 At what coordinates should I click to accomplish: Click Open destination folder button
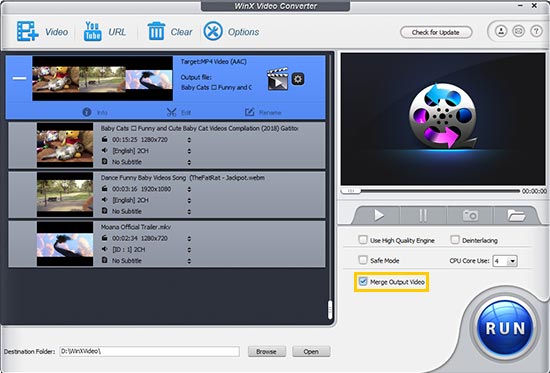coord(311,351)
